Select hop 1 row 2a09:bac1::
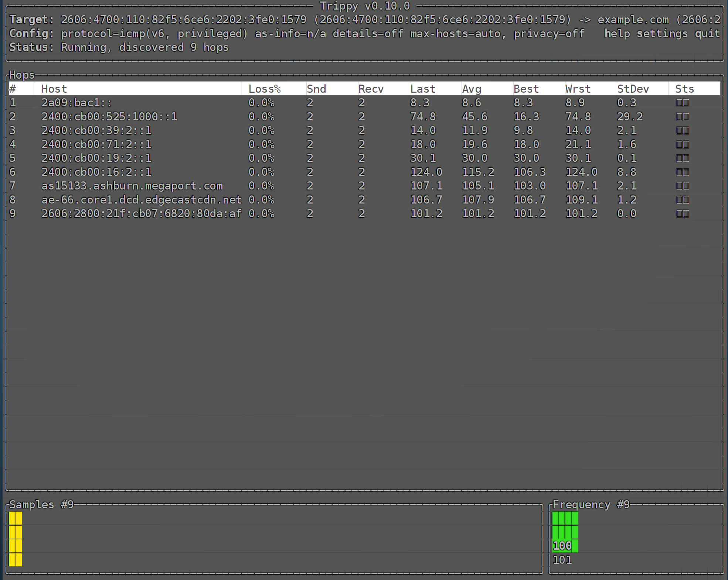 76,103
